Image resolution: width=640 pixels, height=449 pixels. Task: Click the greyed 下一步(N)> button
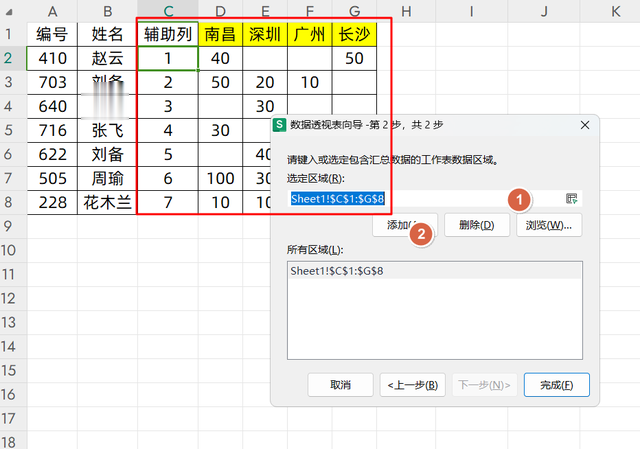pos(484,385)
